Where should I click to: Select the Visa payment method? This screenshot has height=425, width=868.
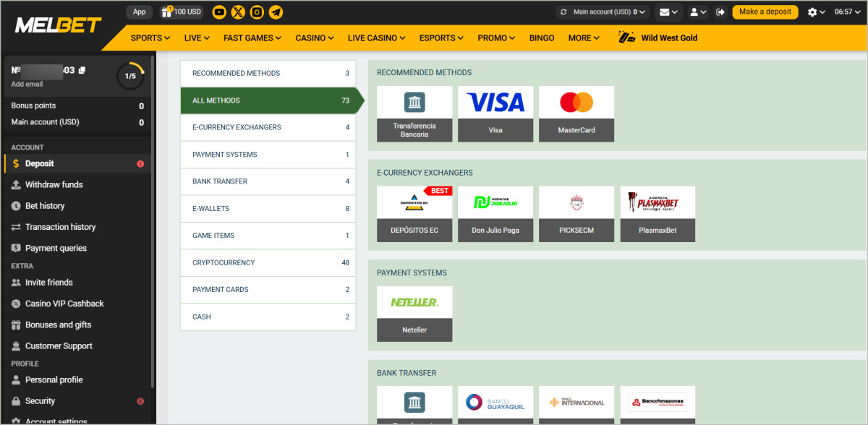pos(495,113)
